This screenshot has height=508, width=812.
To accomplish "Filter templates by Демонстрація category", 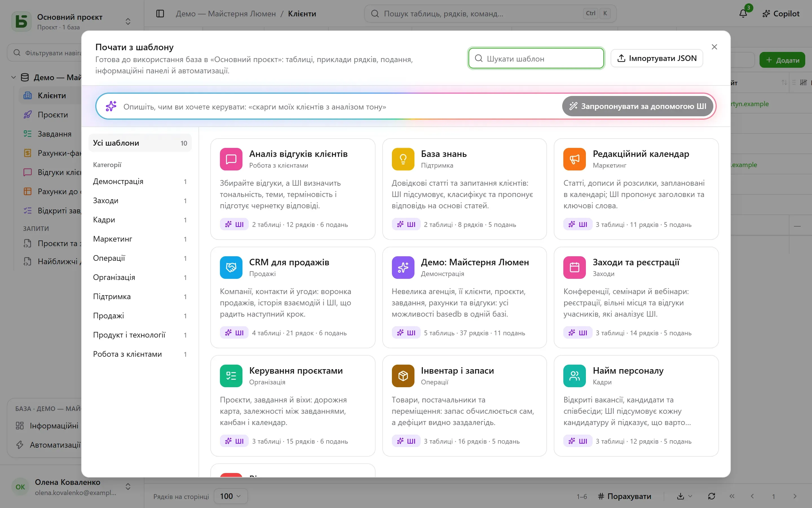I will point(140,181).
